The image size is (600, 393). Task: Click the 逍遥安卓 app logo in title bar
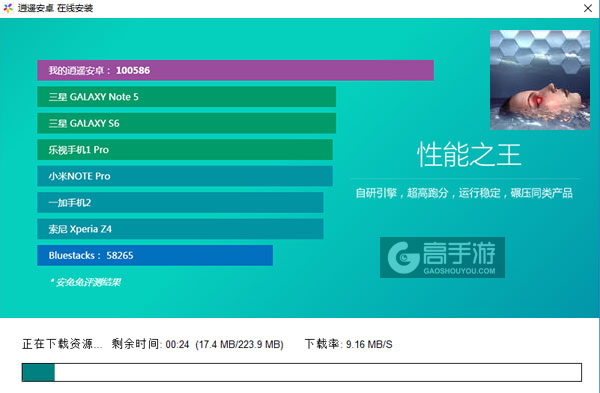(8, 8)
